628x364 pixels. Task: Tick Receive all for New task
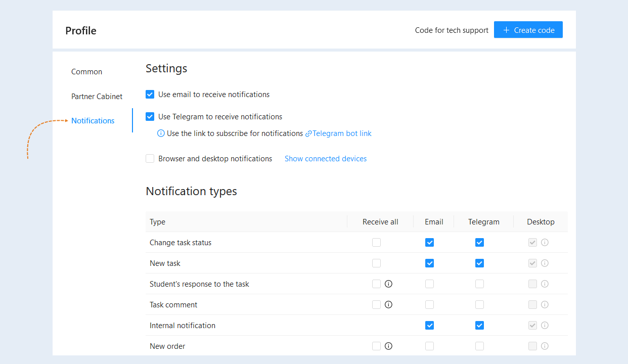pyautogui.click(x=376, y=263)
